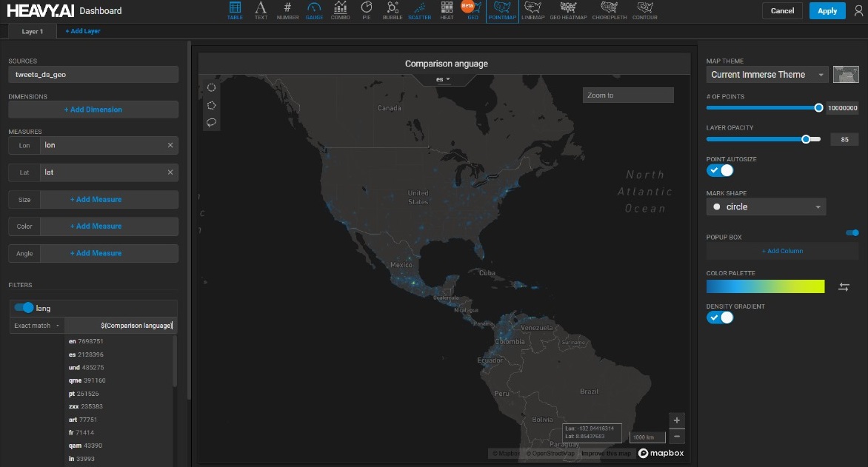The height and width of the screenshot is (467, 868).
Task: Activate the circle selection tool on map
Action: pyautogui.click(x=211, y=87)
